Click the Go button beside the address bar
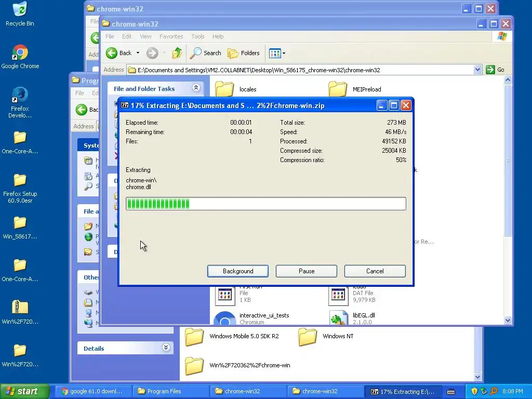Image resolution: width=532 pixels, height=399 pixels. (495, 70)
